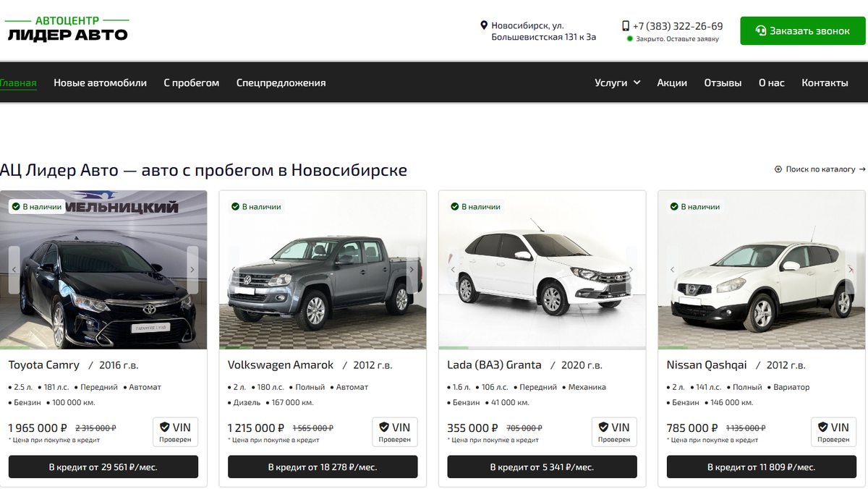Show next photo of Lada Granta
Viewport: 868px width, 489px height.
pyautogui.click(x=631, y=270)
